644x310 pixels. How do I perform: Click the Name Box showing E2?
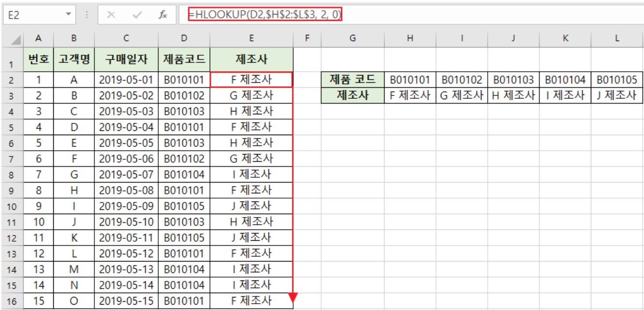[x=34, y=15]
